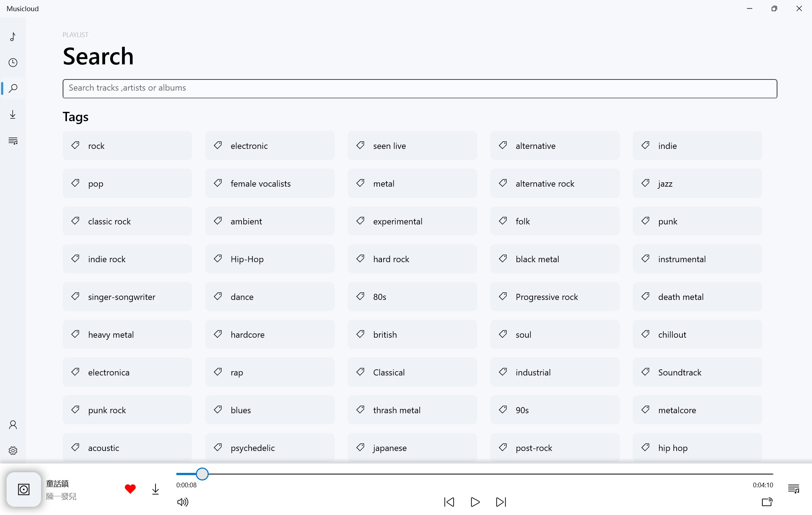Download the current track 童話鎮

tap(155, 489)
